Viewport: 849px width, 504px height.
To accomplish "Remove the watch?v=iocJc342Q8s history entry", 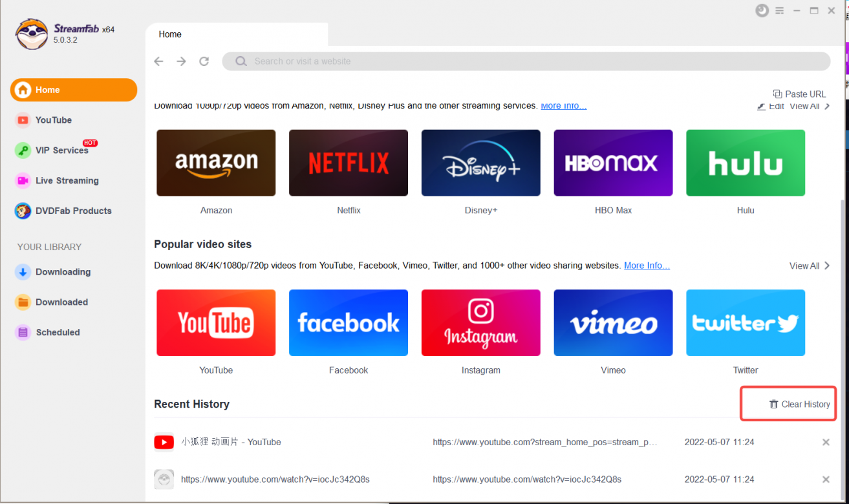I will pyautogui.click(x=826, y=480).
